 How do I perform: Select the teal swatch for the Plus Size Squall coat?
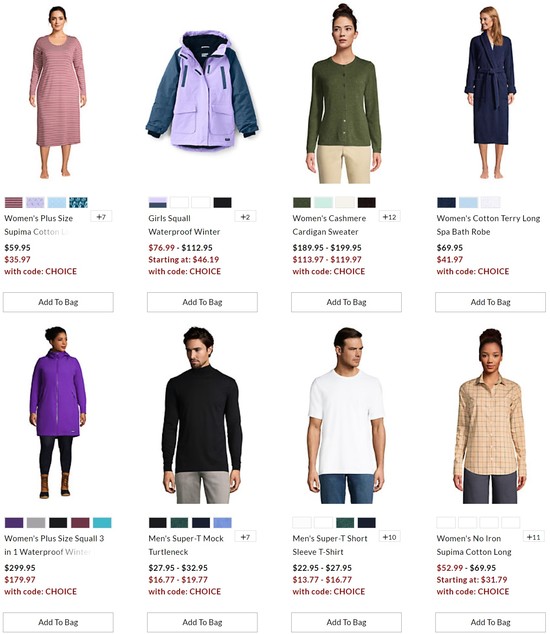[102, 522]
